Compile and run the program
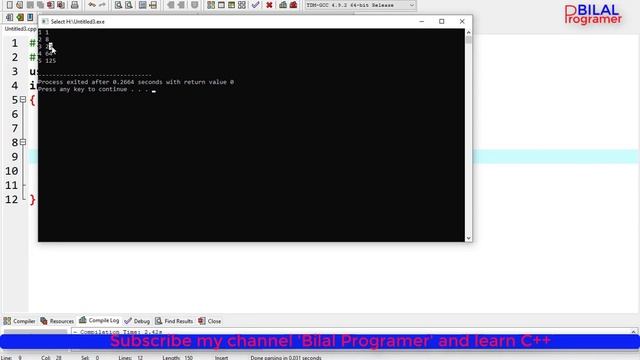 (x=231, y=5)
